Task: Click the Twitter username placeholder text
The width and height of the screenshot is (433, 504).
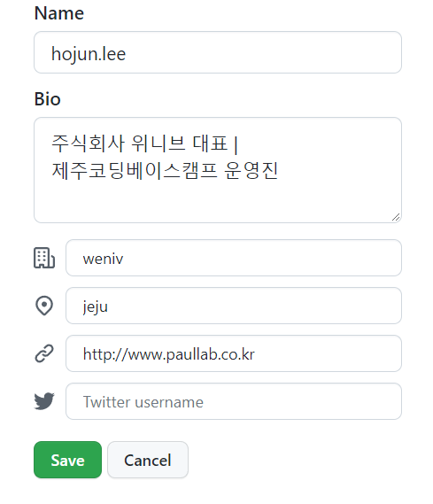Action: (143, 402)
